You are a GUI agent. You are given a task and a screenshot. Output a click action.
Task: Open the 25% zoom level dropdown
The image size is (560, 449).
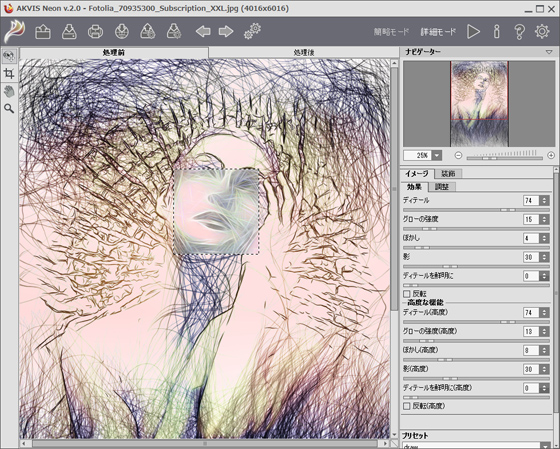(x=437, y=155)
